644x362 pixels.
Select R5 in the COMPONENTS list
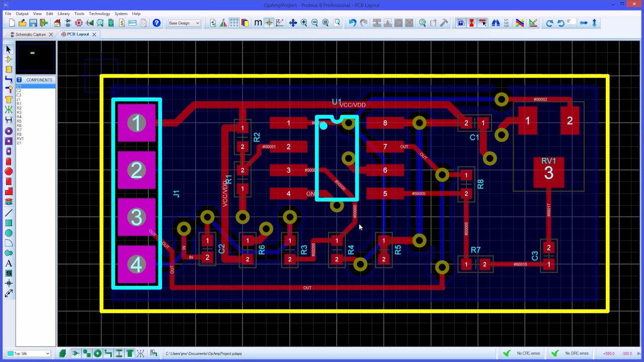coord(19,121)
